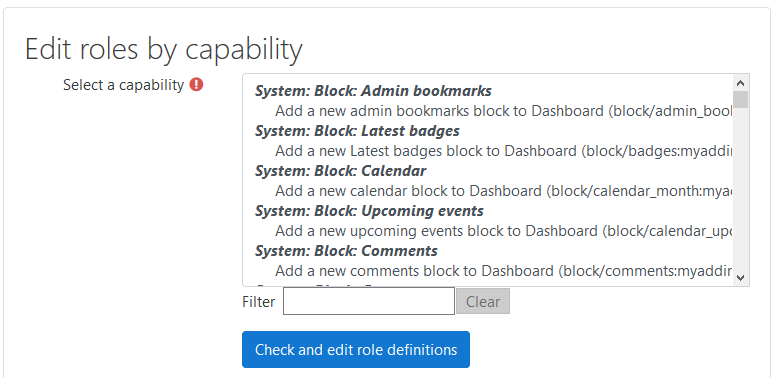
Task: Click the listbox scrollbar thumb
Action: tap(740, 99)
